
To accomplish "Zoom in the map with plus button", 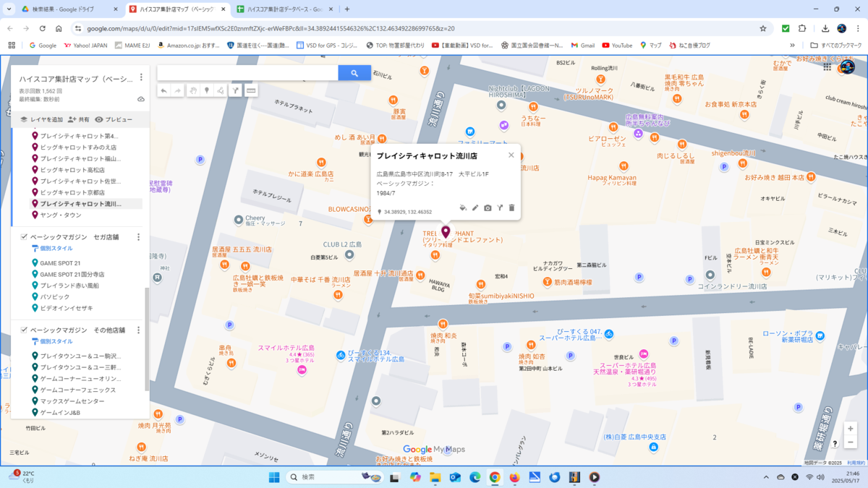I will [851, 429].
